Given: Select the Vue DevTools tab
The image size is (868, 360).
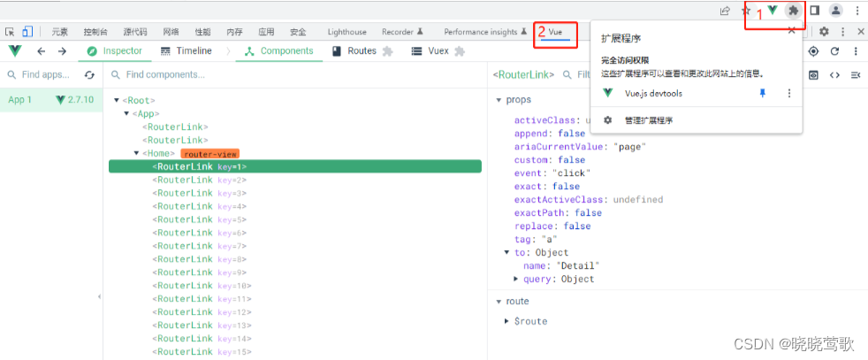Looking at the screenshot, I should pos(555,32).
